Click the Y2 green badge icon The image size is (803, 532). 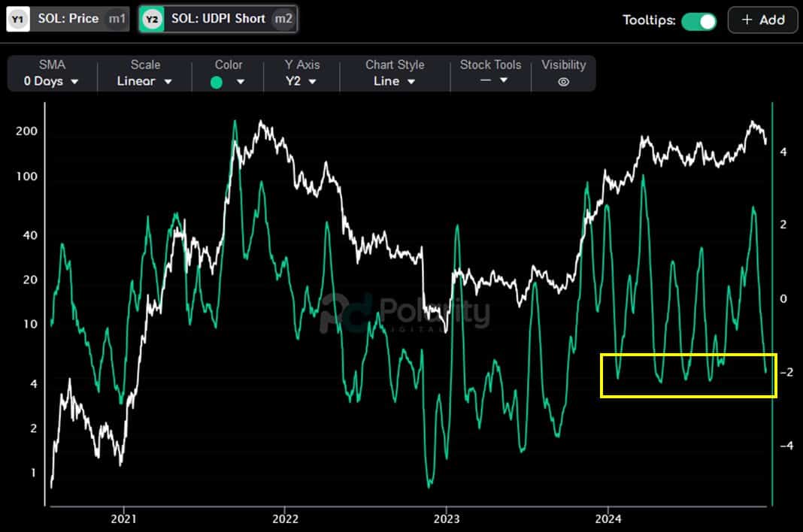pyautogui.click(x=152, y=20)
